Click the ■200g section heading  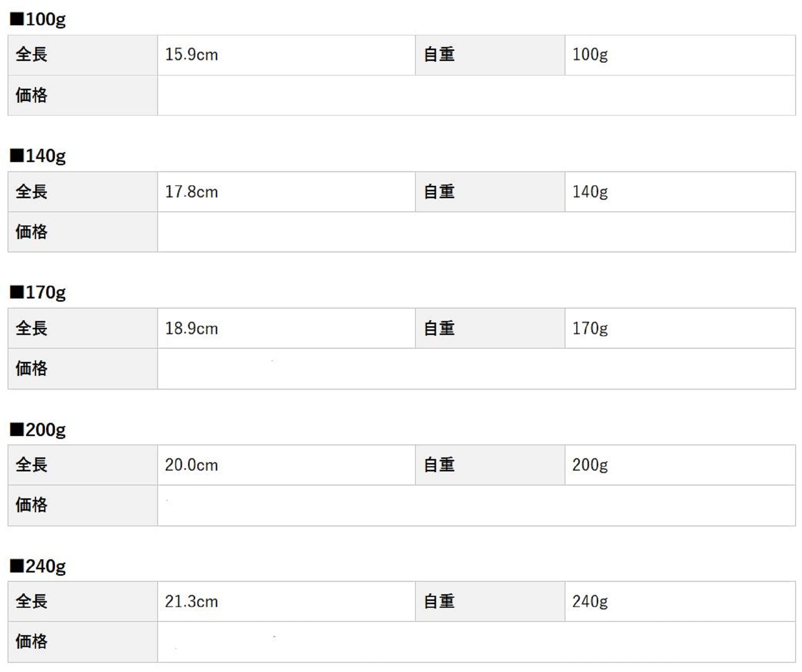tap(38, 430)
